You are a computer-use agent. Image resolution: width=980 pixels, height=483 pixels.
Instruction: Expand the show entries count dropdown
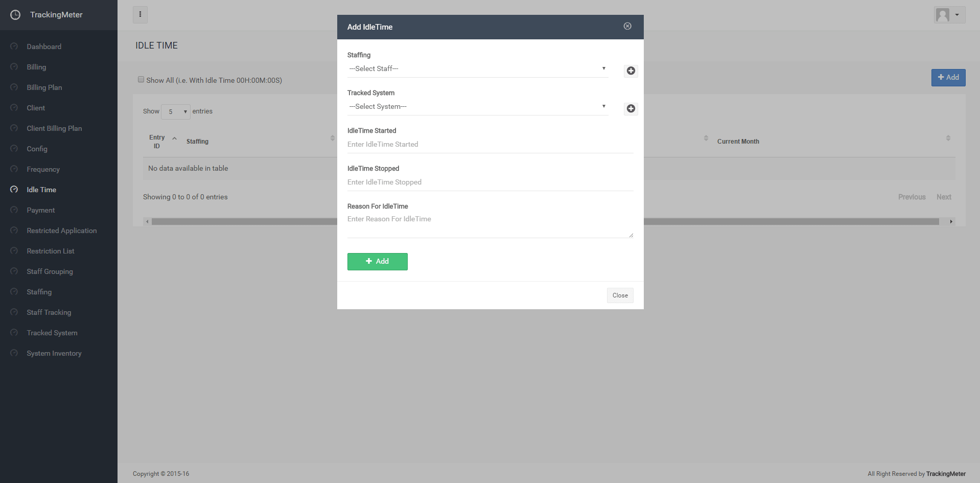pyautogui.click(x=176, y=112)
